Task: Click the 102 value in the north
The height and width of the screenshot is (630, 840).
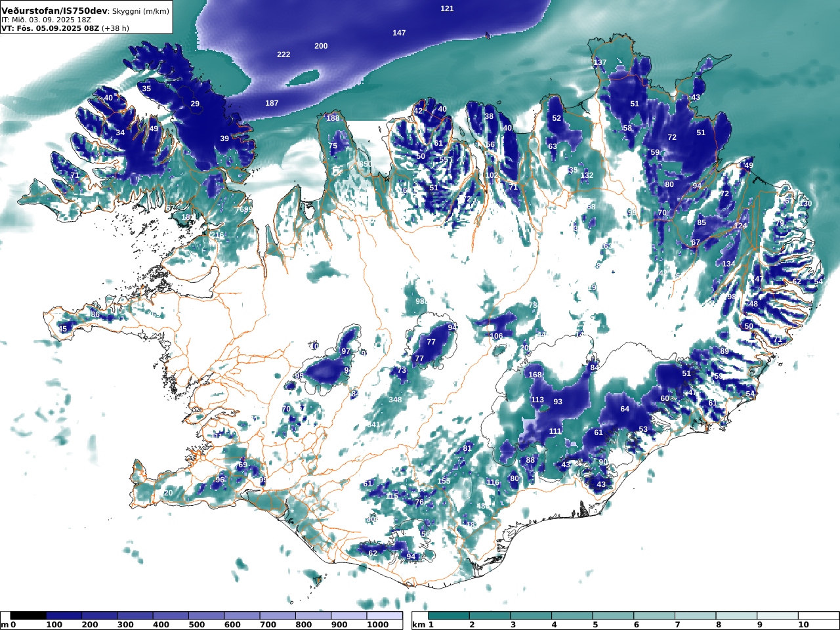Action: pyautogui.click(x=492, y=176)
